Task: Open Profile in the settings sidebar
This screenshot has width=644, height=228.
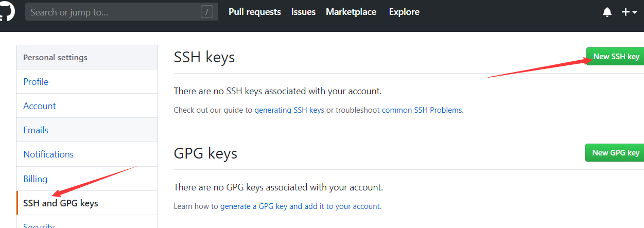Action: (36, 82)
